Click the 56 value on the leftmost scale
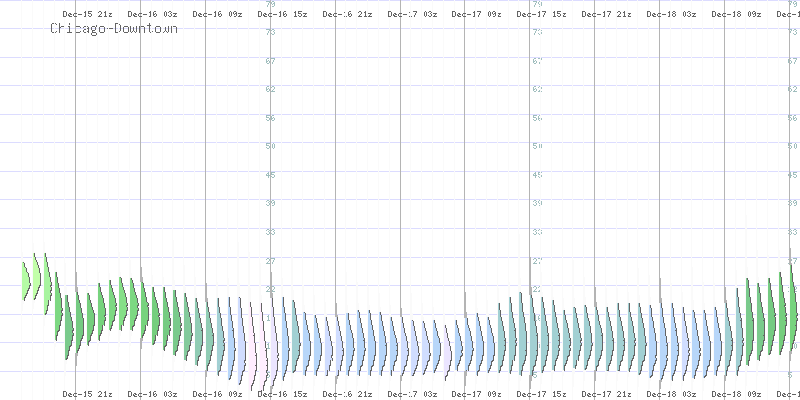Image resolution: width=800 pixels, height=400 pixels. [x=270, y=118]
